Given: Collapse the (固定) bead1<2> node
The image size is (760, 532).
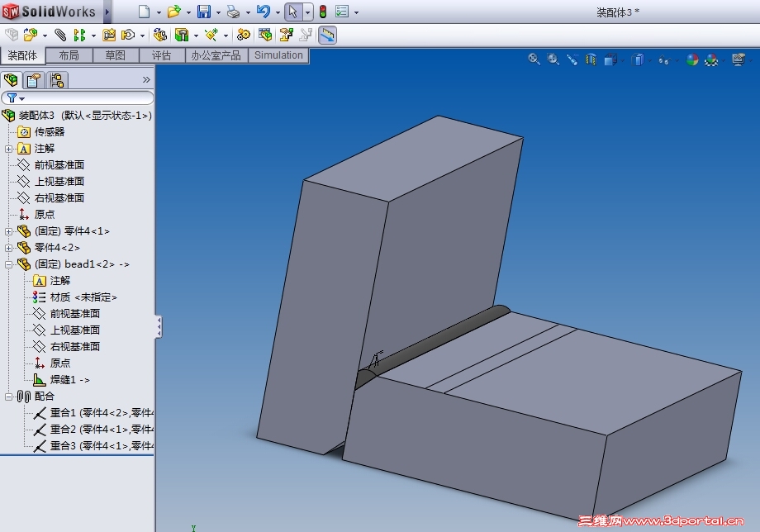Looking at the screenshot, I should pos(8,264).
